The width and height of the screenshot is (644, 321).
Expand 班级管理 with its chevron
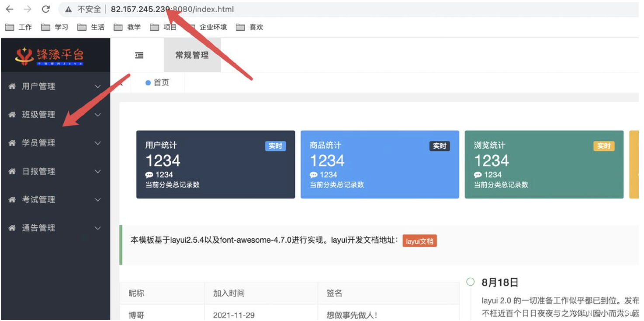(98, 115)
